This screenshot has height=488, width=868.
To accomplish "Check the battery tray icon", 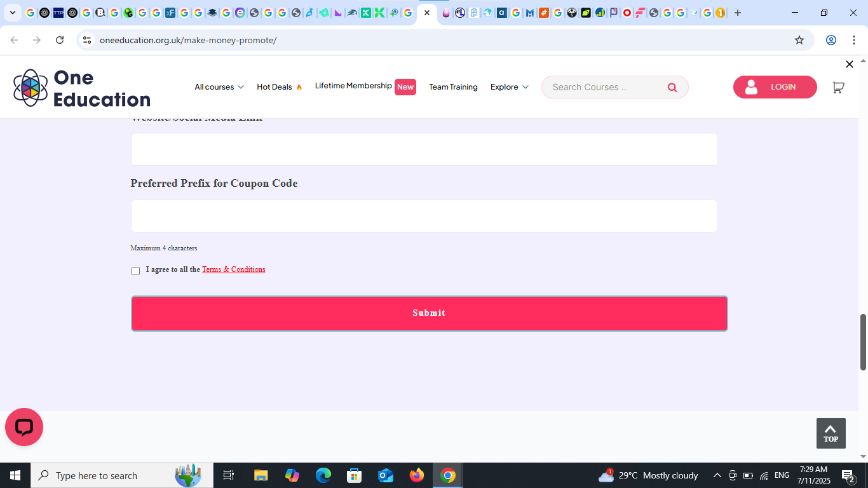I will (748, 475).
